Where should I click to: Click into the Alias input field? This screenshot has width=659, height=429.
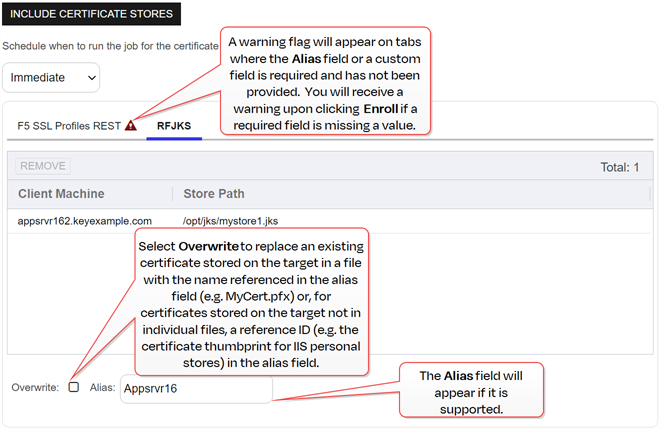coord(195,389)
